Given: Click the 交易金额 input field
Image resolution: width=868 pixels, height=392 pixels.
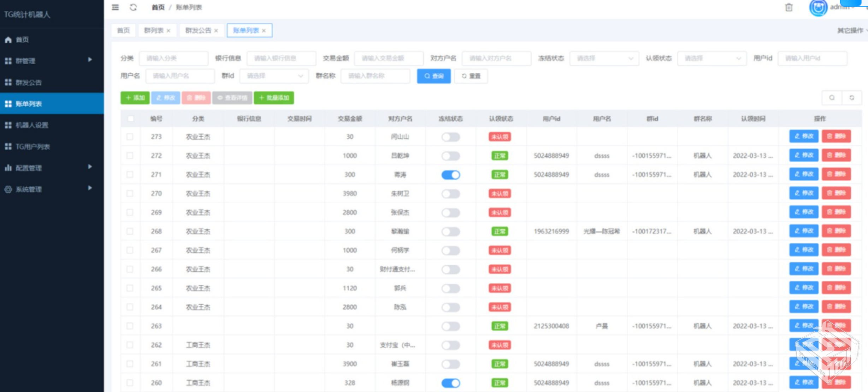Looking at the screenshot, I should 388,58.
